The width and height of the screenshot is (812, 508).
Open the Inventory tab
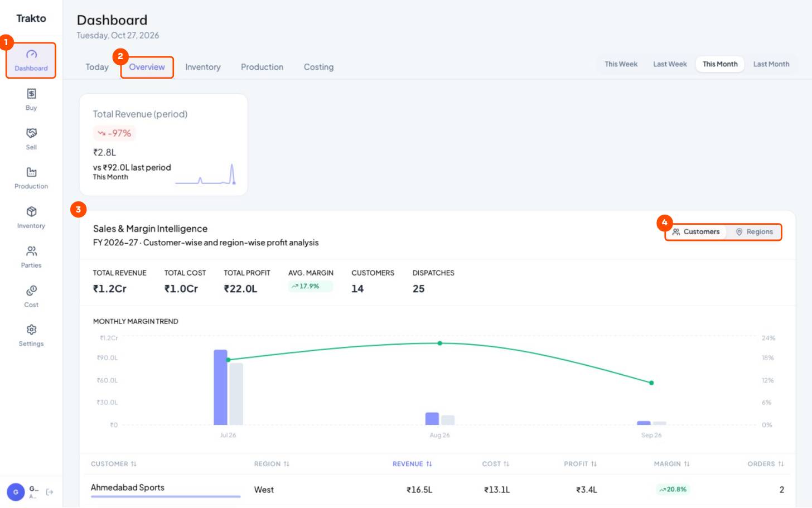tap(203, 67)
